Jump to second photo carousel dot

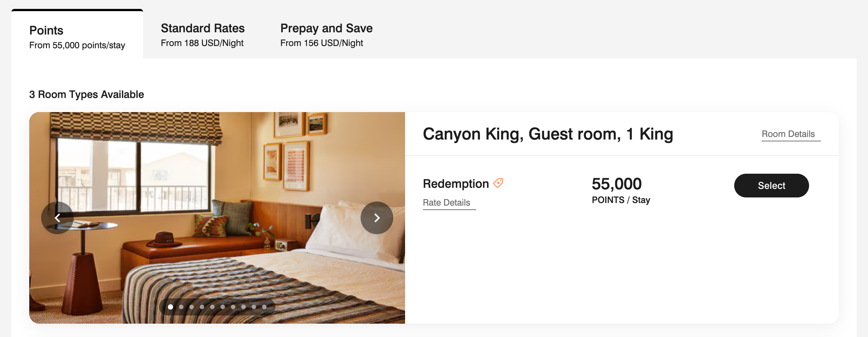click(x=181, y=307)
